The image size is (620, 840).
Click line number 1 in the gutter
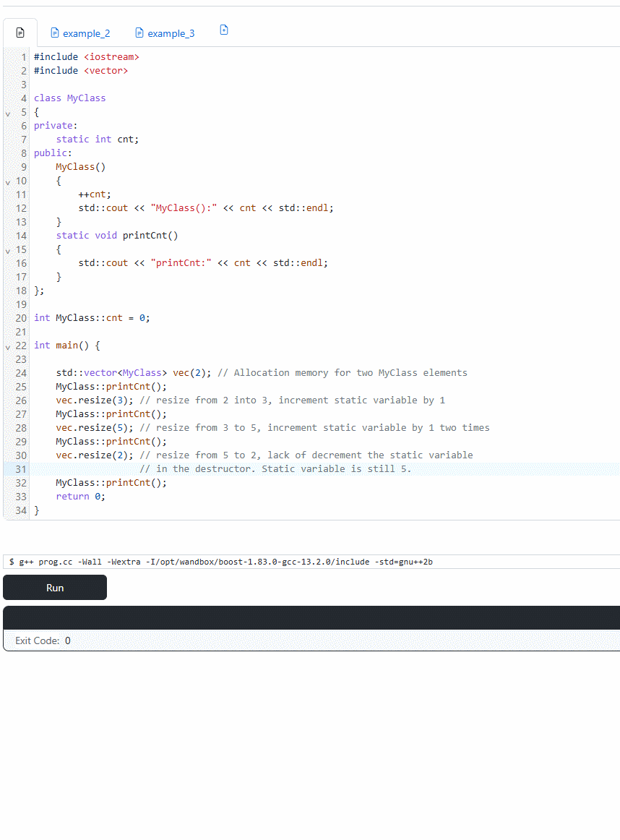[24, 57]
